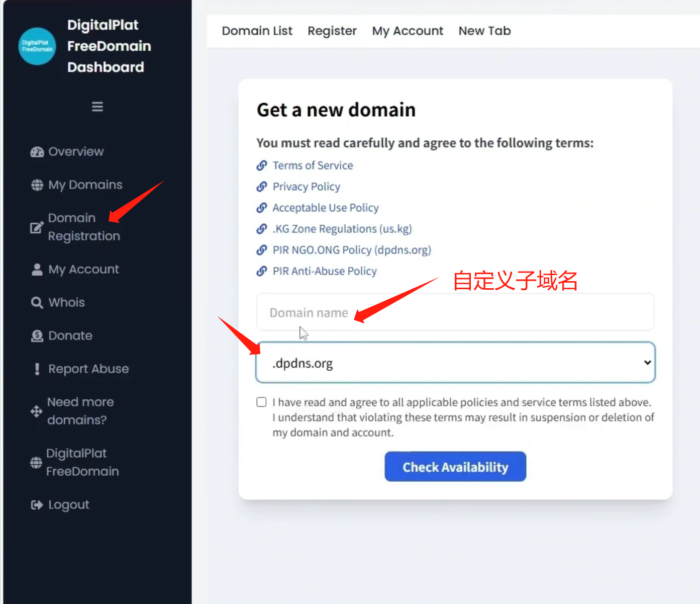Screen dimensions: 700x604
Task: Check the agree to policies checkbox
Action: (261, 402)
